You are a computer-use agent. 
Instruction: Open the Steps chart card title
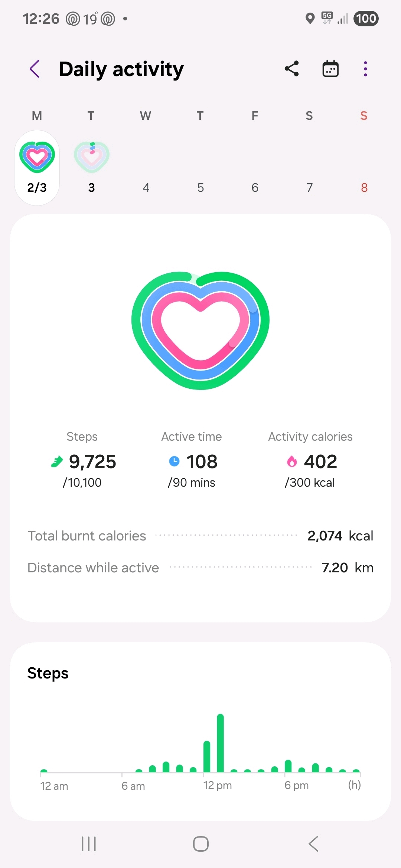48,673
